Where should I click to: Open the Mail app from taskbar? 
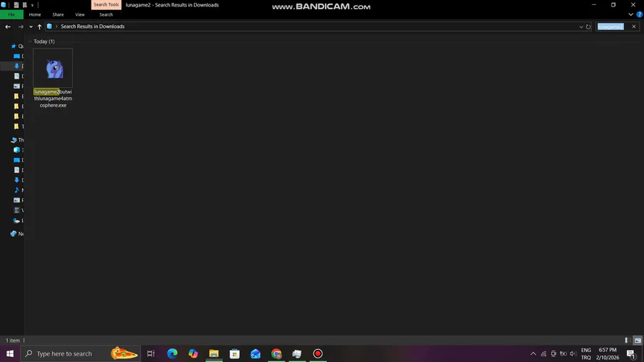click(x=255, y=353)
